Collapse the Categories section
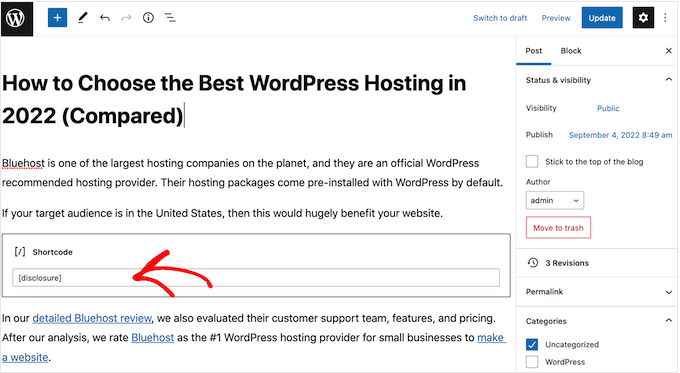This screenshot has height=373, width=680. pos(668,321)
